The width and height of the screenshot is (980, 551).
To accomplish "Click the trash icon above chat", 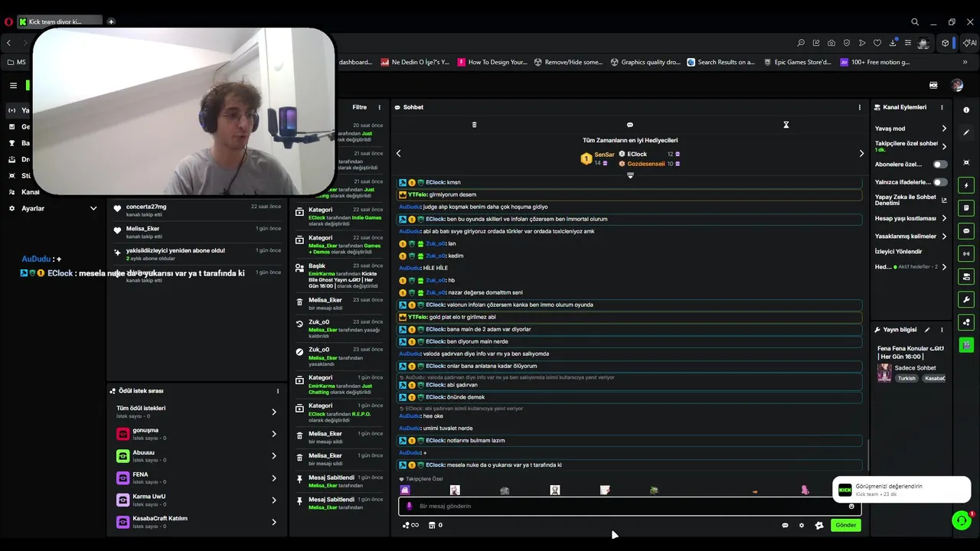I will pyautogui.click(x=474, y=125).
